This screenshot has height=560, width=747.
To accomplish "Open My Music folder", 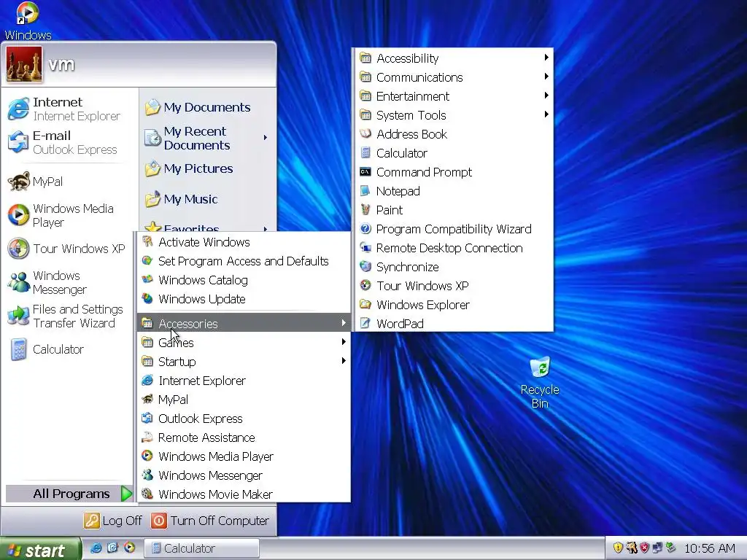I will (x=207, y=199).
